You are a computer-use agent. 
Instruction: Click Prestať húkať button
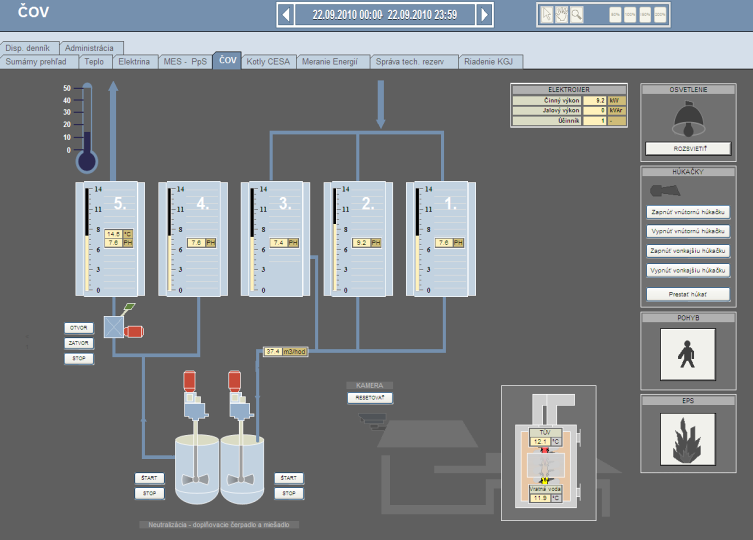tap(688, 294)
